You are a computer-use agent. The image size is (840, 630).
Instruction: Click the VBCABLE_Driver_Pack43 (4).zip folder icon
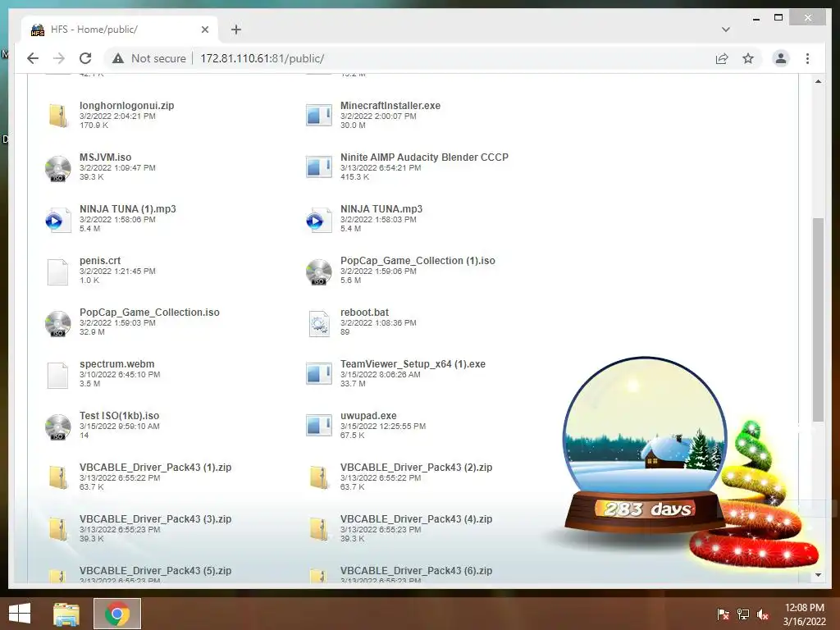click(x=319, y=529)
